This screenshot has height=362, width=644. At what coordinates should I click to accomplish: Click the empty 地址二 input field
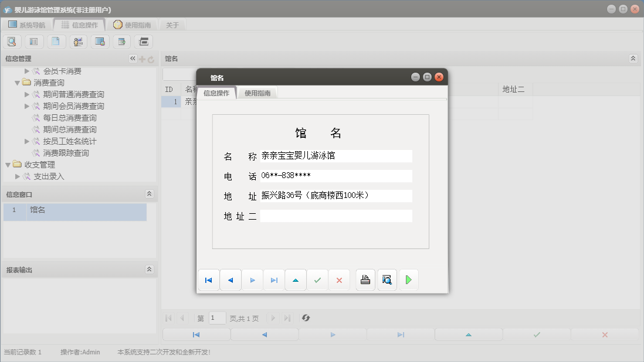336,216
